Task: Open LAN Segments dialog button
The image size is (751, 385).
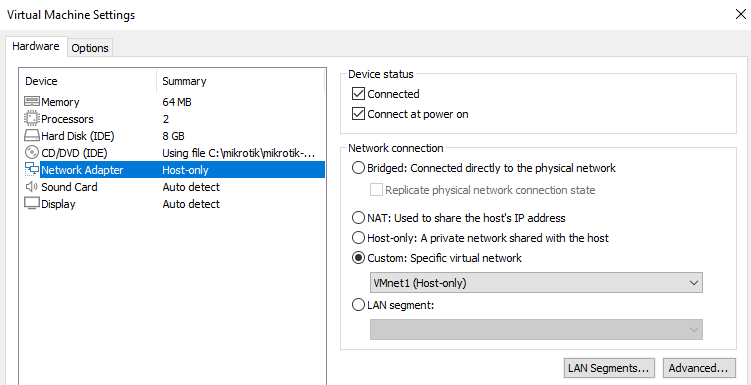Action: 608,368
